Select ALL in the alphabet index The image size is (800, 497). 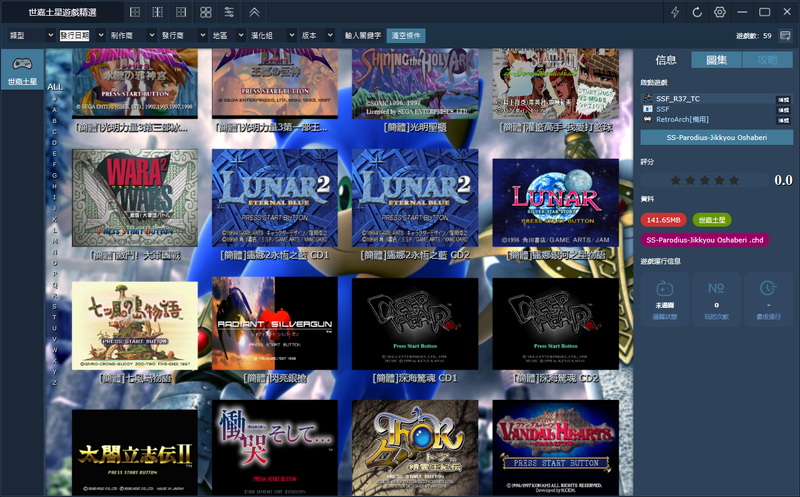pos(55,87)
